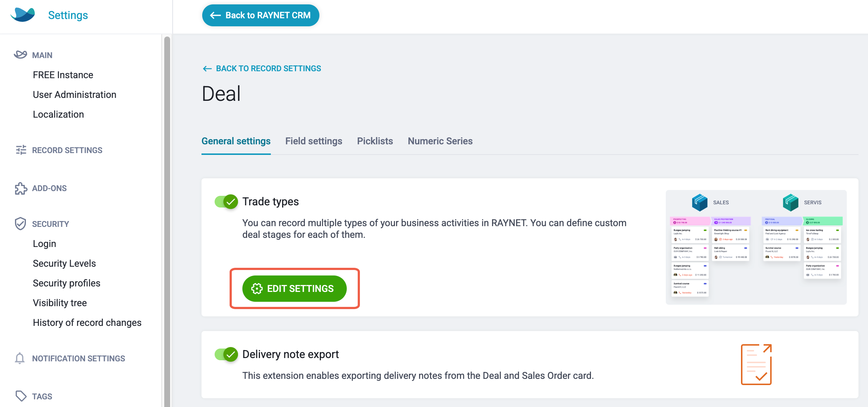
Task: Click the green EDIT SETTINGS button
Action: (295, 289)
